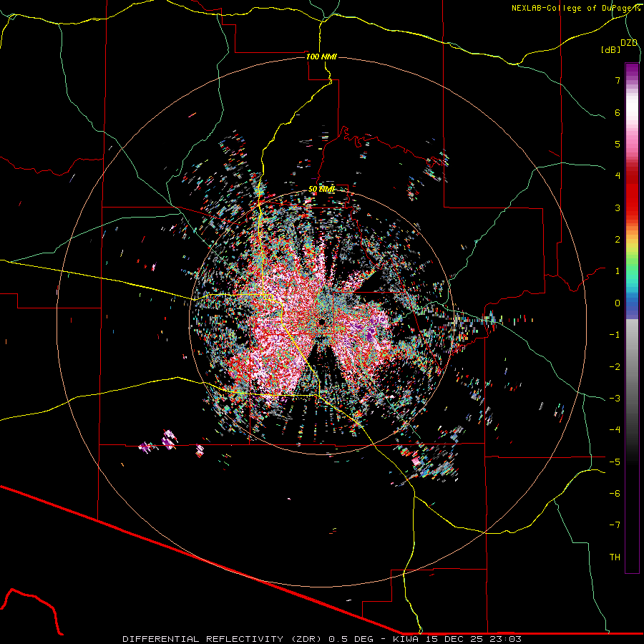
Task: Click the red 3 dB band of color bar
Action: click(x=632, y=201)
